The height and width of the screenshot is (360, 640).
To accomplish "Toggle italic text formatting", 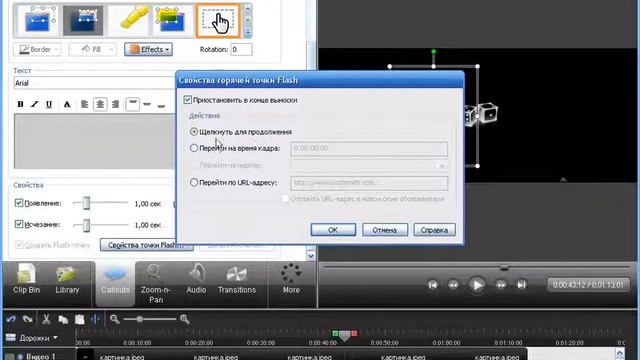I will click(34, 104).
